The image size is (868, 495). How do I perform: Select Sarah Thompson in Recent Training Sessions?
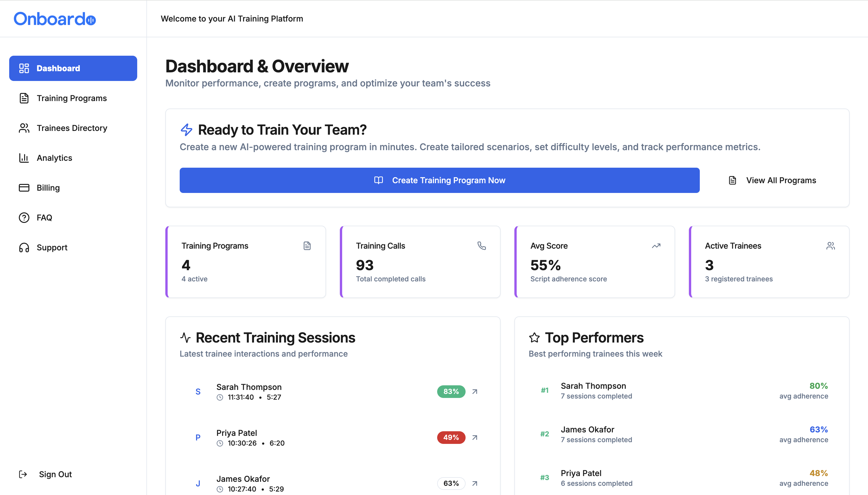pyautogui.click(x=249, y=387)
